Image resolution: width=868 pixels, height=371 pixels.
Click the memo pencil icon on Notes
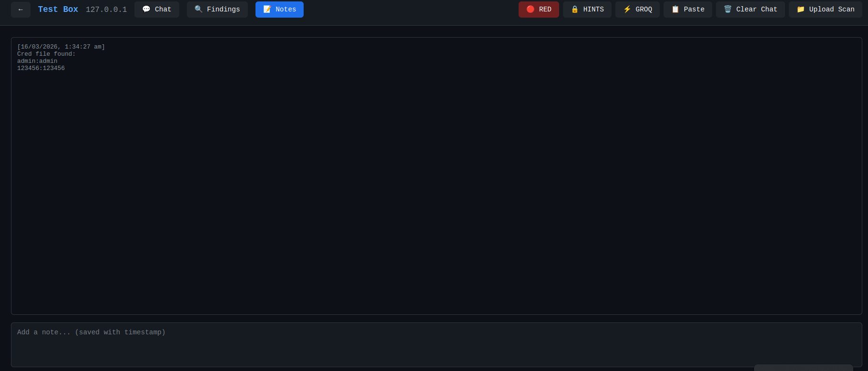click(267, 10)
